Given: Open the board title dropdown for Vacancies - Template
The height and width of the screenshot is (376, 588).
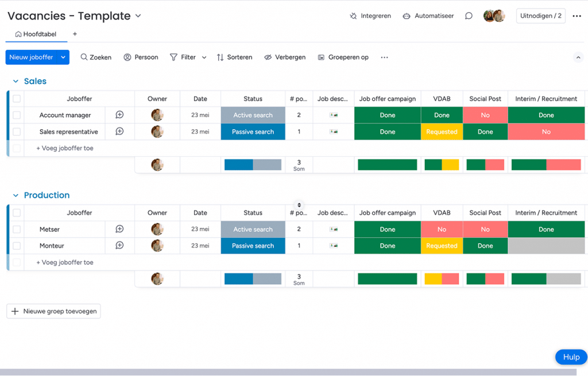Looking at the screenshot, I should 138,16.
